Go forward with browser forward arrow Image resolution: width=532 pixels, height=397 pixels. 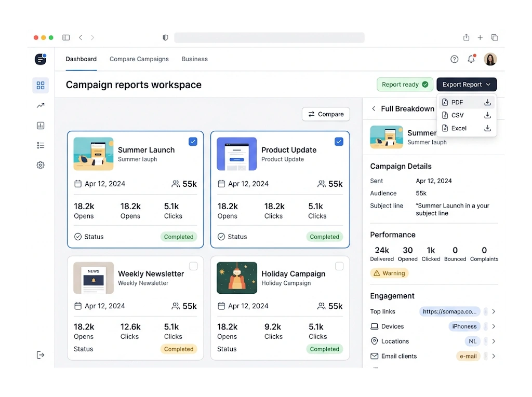(x=92, y=37)
